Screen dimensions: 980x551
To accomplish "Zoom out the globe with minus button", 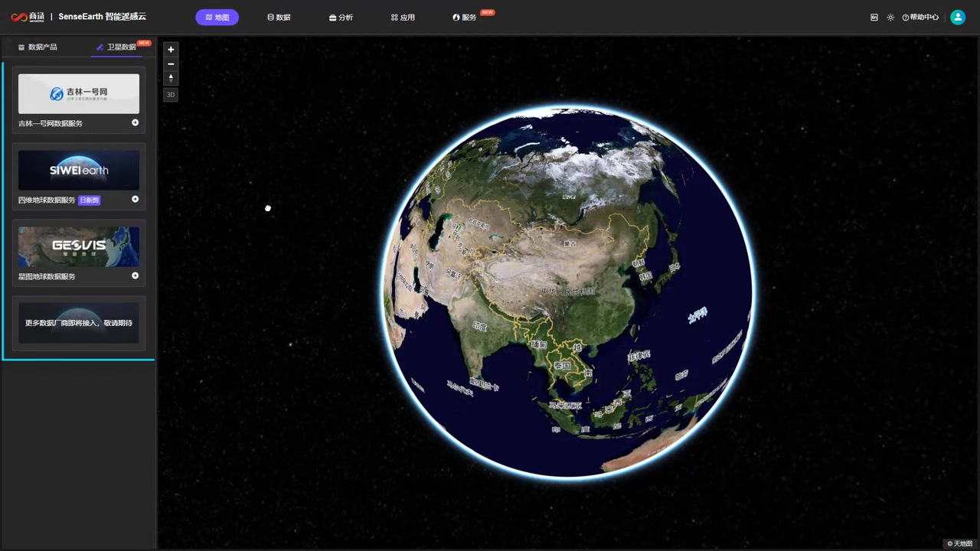I will [171, 64].
